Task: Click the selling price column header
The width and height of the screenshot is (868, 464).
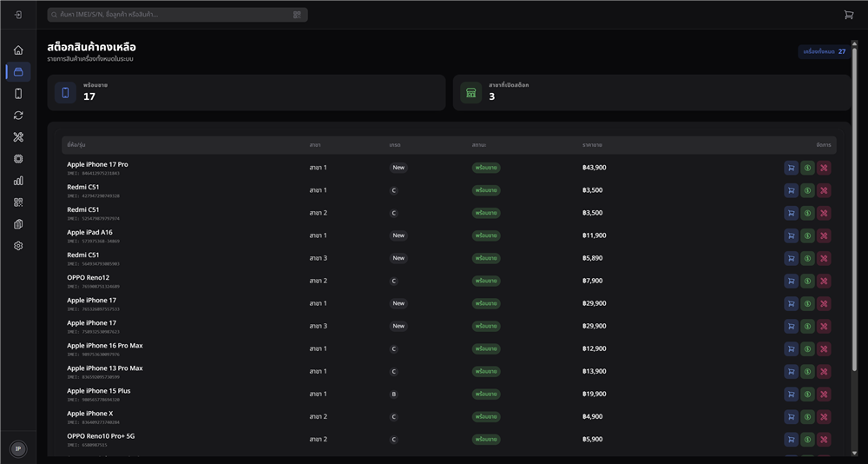Action: [x=592, y=145]
